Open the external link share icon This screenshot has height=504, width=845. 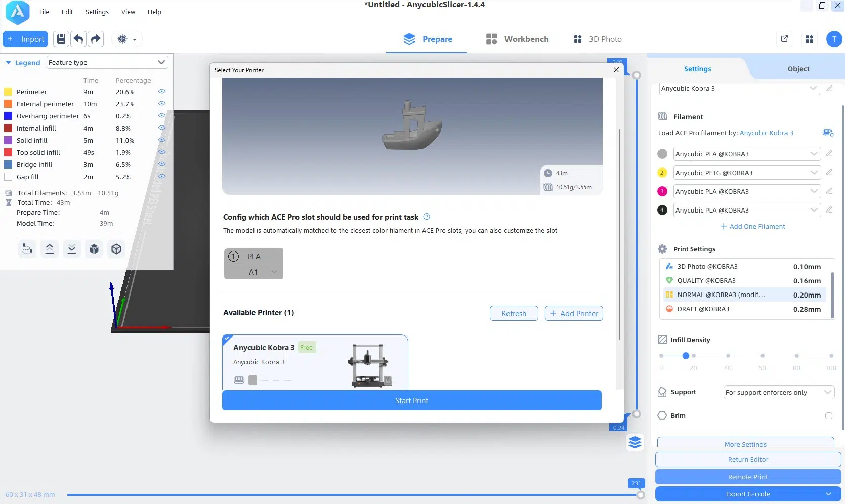[784, 39]
